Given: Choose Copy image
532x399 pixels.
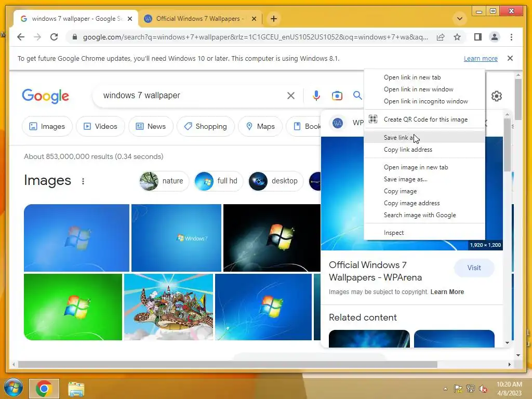Looking at the screenshot, I should 424,191.
